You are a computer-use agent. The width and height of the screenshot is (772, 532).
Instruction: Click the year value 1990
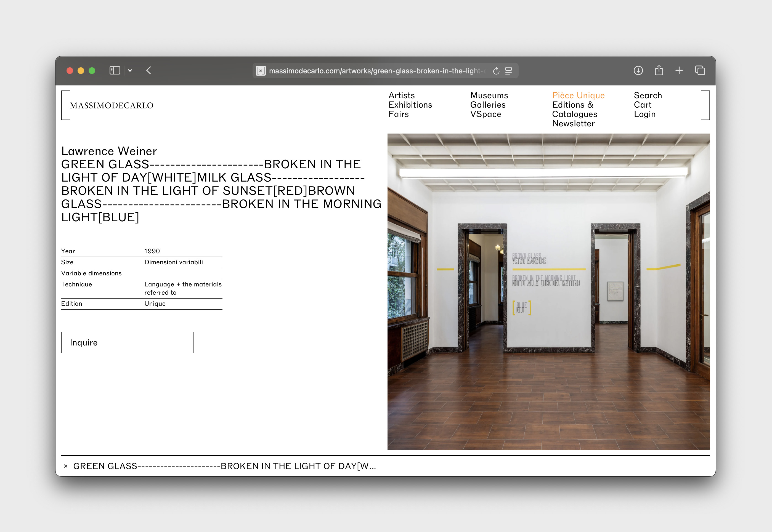point(152,251)
